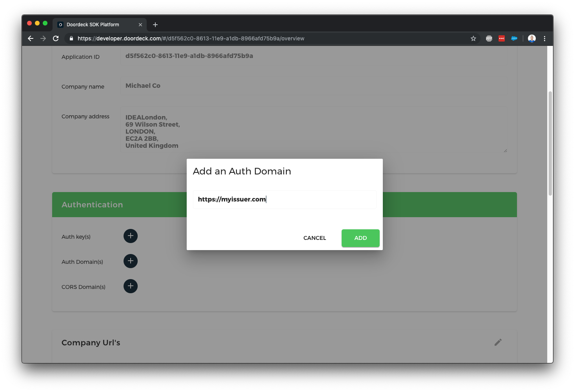The height and width of the screenshot is (392, 575).
Task: Click the browser profile avatar
Action: click(531, 38)
